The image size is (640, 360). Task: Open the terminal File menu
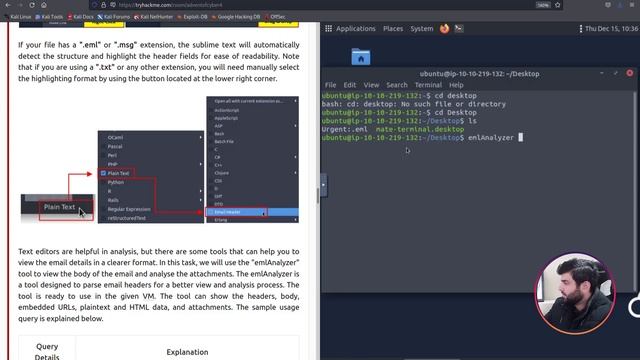pos(330,85)
